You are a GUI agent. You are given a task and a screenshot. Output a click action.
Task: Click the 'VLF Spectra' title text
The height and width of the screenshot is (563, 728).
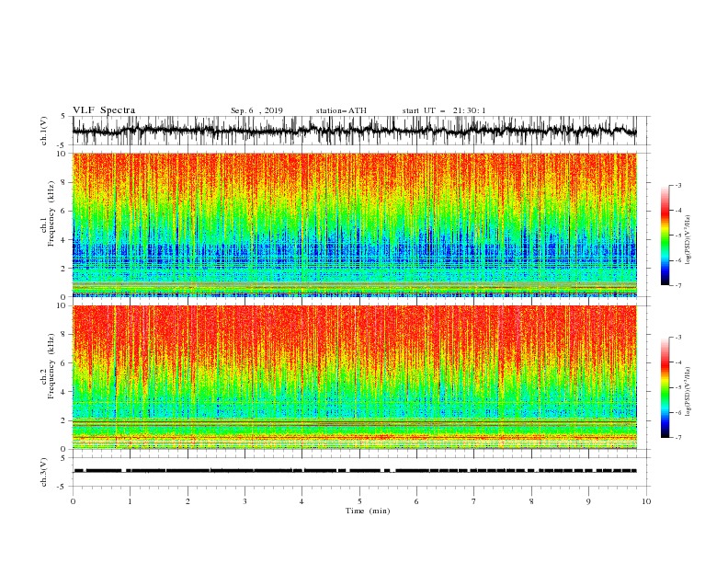(104, 110)
